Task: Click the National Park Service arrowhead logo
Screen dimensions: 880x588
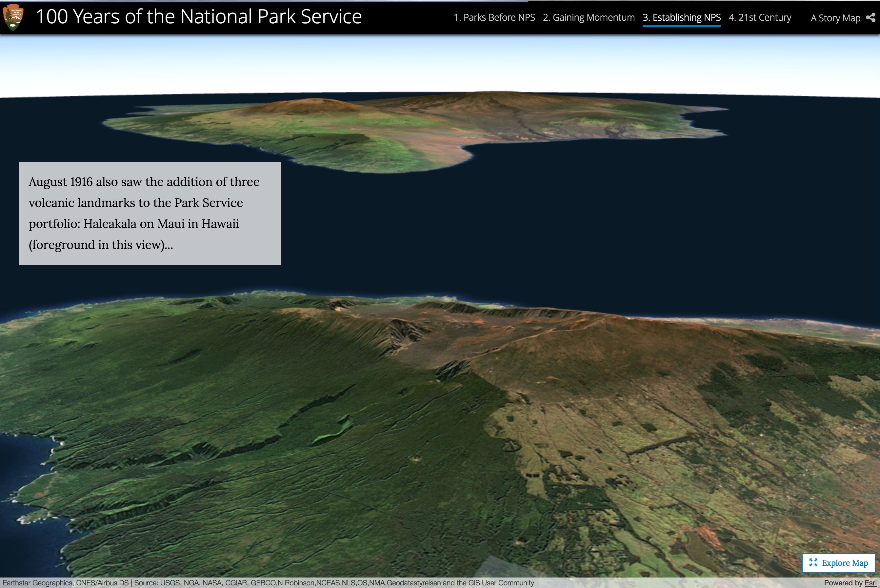Action: click(x=13, y=17)
